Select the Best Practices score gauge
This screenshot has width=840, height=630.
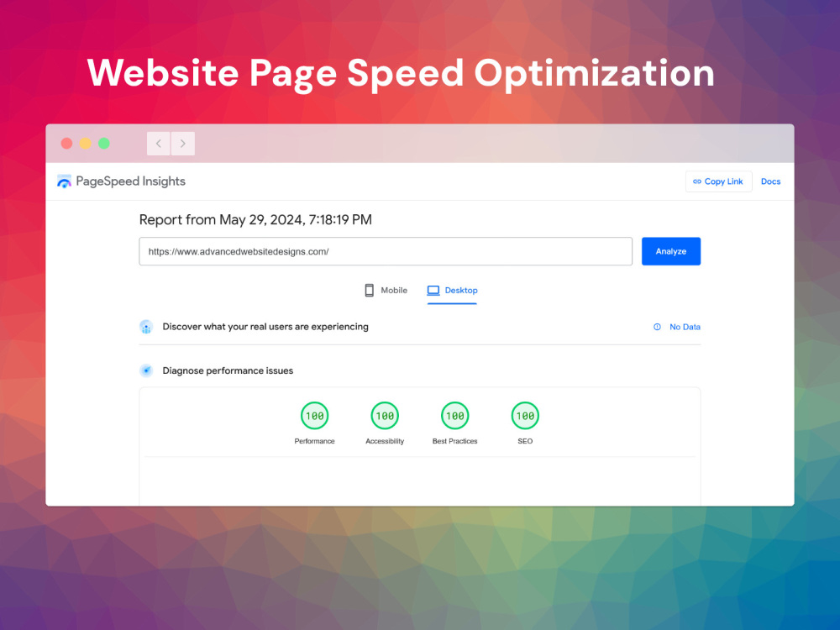pyautogui.click(x=454, y=416)
